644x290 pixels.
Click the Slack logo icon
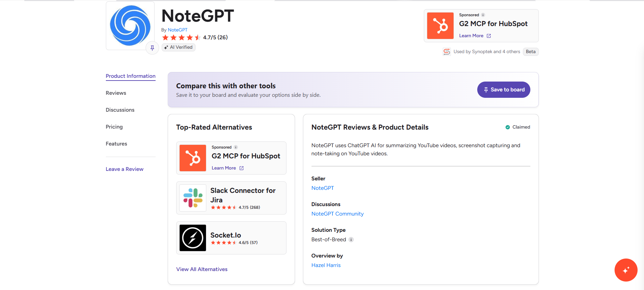pos(193,198)
